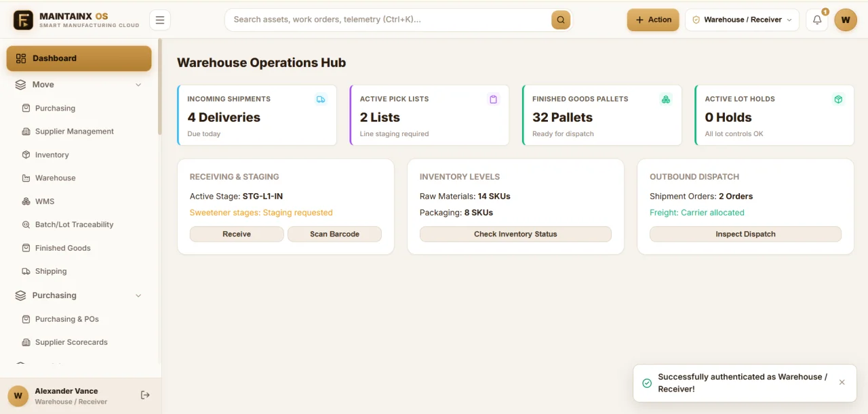Open the notifications bell
Viewport: 868px width, 414px height.
point(817,20)
